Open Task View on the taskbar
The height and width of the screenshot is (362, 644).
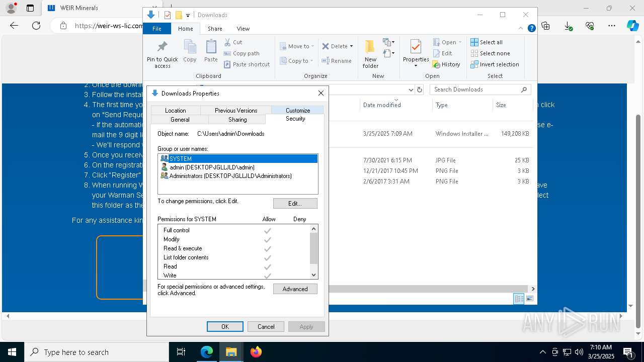point(181,352)
